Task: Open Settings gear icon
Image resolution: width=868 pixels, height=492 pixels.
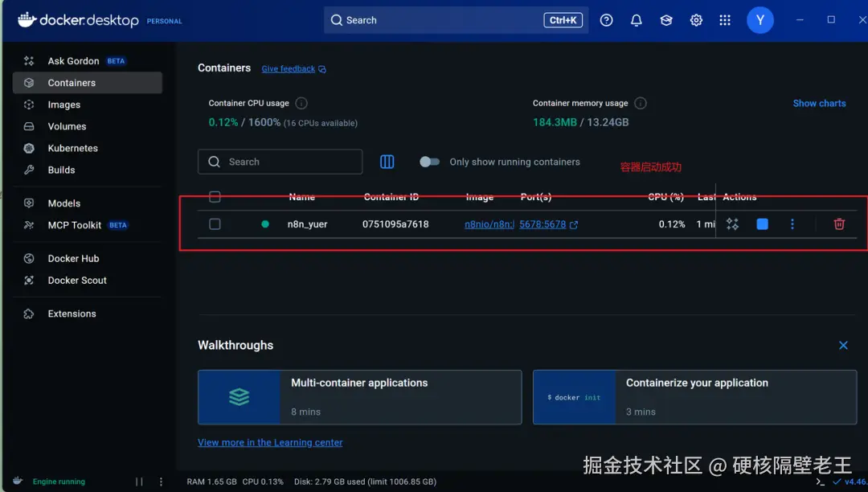Action: point(696,20)
